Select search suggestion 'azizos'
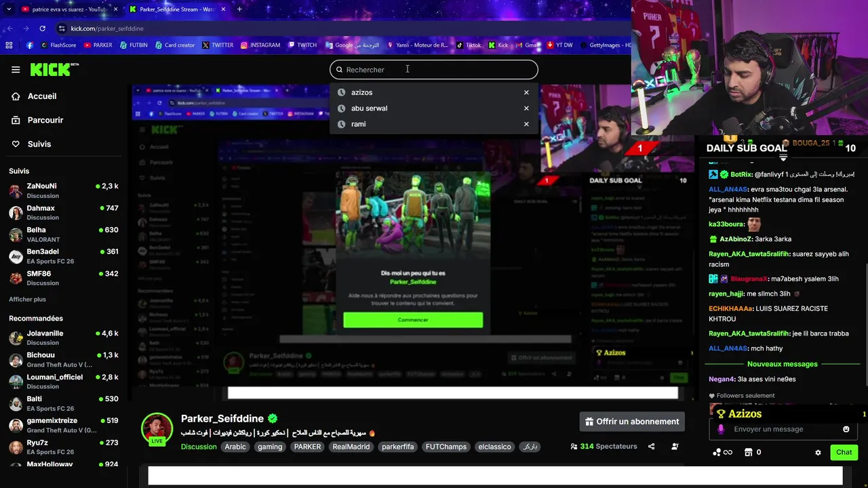Viewport: 868px width, 488px height. pyautogui.click(x=361, y=92)
